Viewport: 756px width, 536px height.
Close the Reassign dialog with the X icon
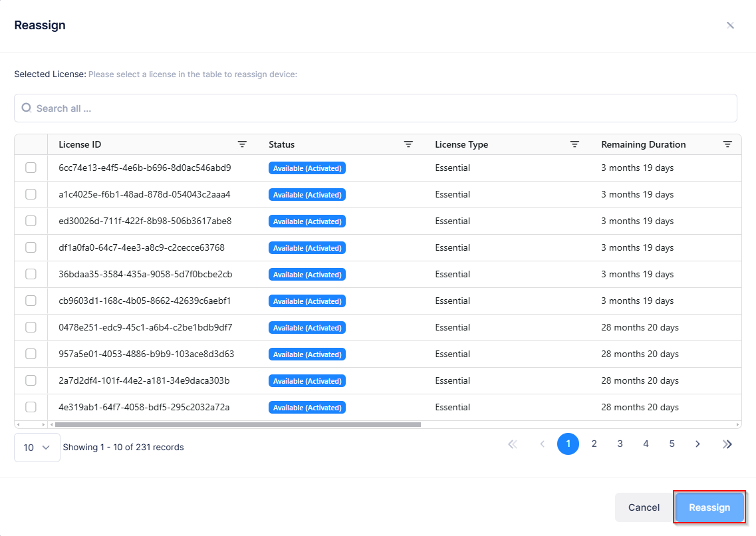(730, 25)
